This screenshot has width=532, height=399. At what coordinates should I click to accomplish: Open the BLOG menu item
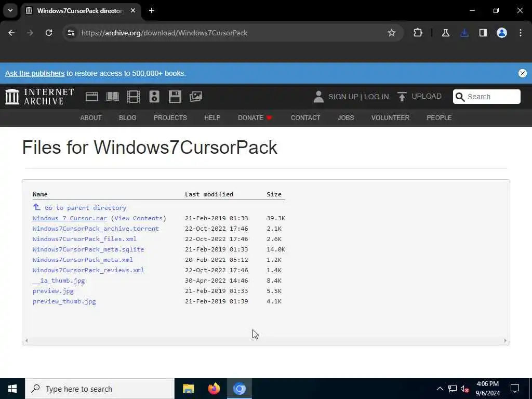(128, 118)
